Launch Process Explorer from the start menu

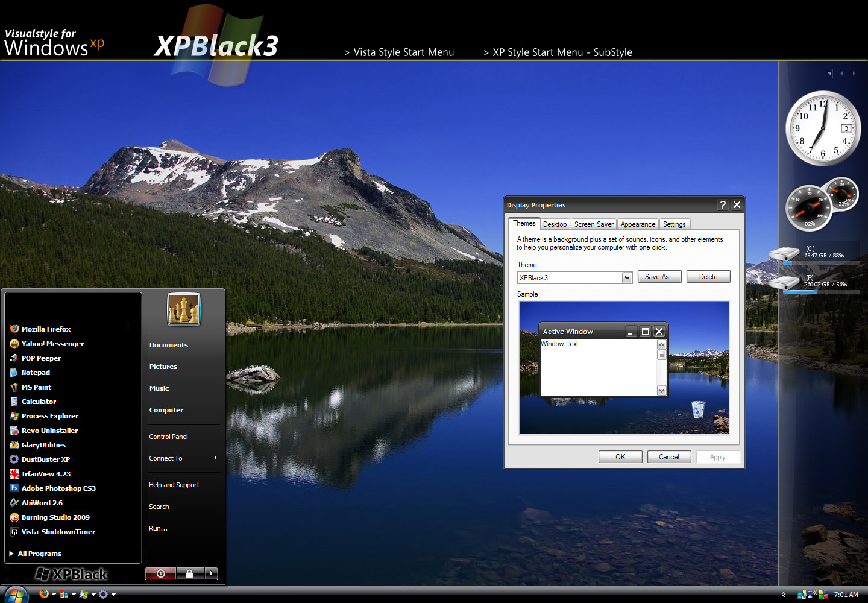[44, 416]
